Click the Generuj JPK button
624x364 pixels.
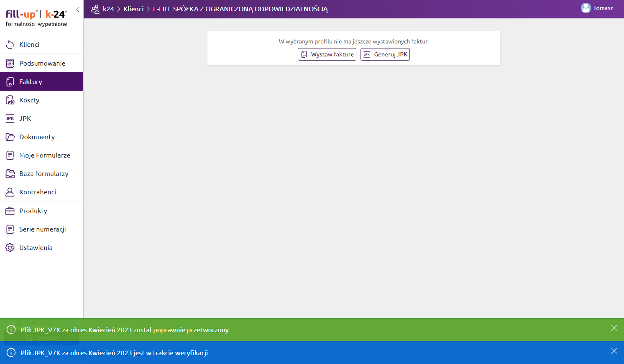pyautogui.click(x=385, y=54)
